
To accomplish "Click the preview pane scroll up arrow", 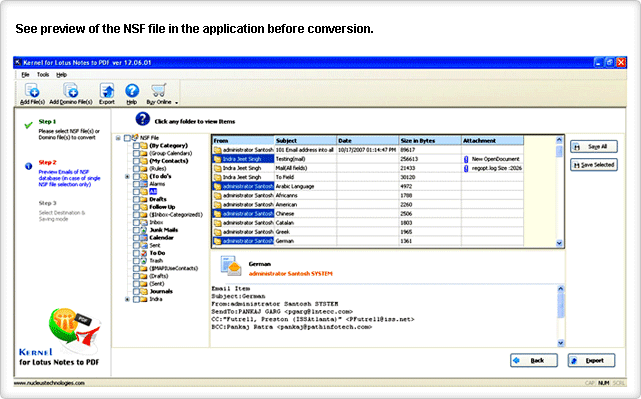I will [x=560, y=289].
